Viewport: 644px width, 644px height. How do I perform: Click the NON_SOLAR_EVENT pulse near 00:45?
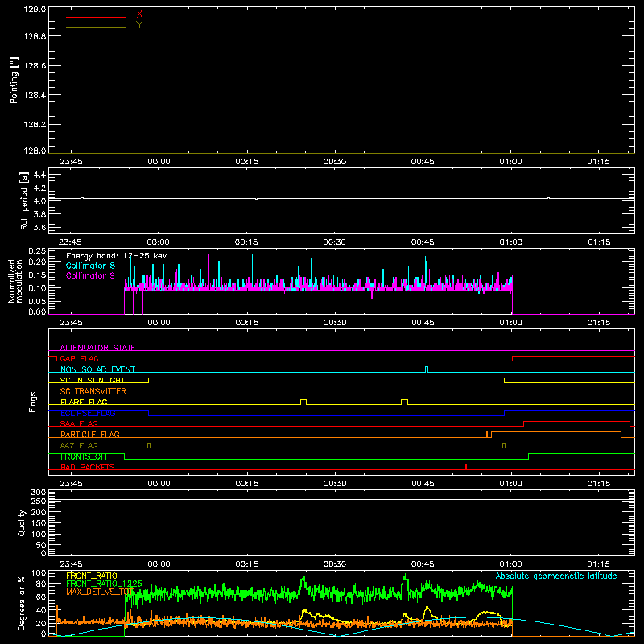click(x=427, y=369)
